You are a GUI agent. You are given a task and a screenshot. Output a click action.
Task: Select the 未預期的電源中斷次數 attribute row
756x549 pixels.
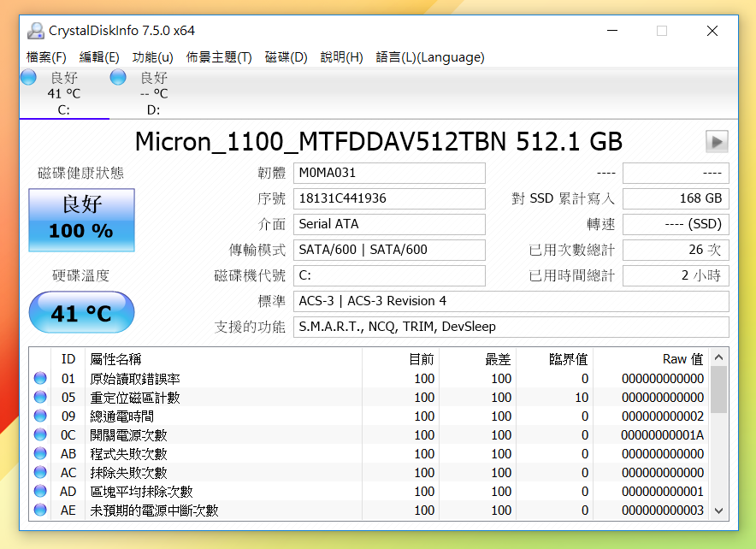click(x=369, y=510)
